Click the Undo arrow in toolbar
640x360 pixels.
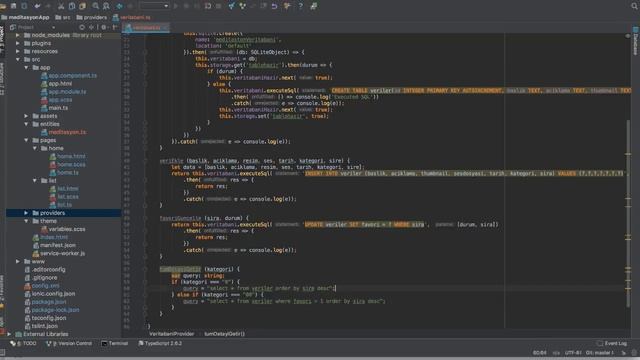(38, 6)
